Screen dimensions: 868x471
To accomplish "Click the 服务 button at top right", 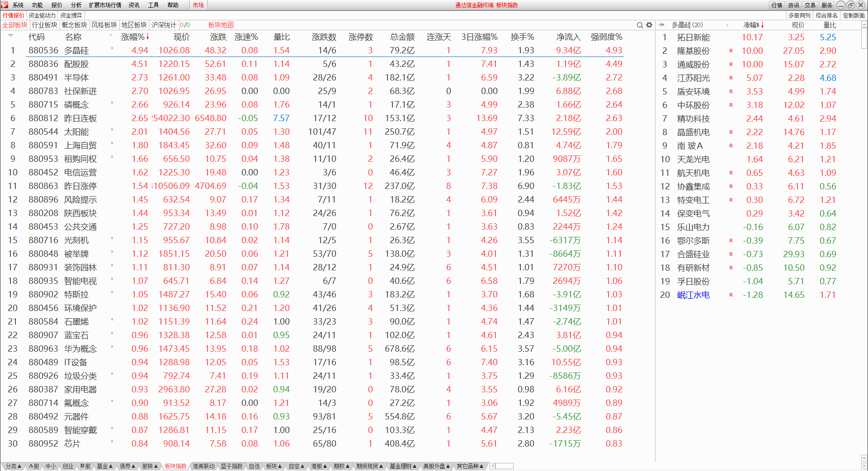I will tap(827, 5).
